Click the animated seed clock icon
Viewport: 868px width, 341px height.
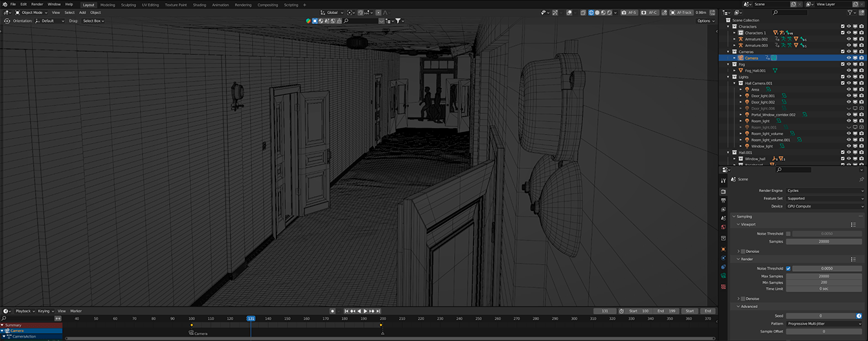point(859,316)
